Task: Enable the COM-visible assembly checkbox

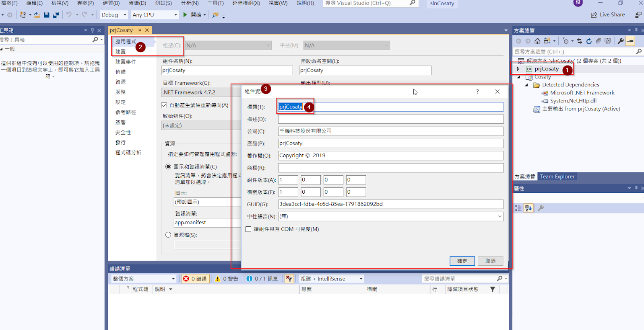Action: coord(248,229)
